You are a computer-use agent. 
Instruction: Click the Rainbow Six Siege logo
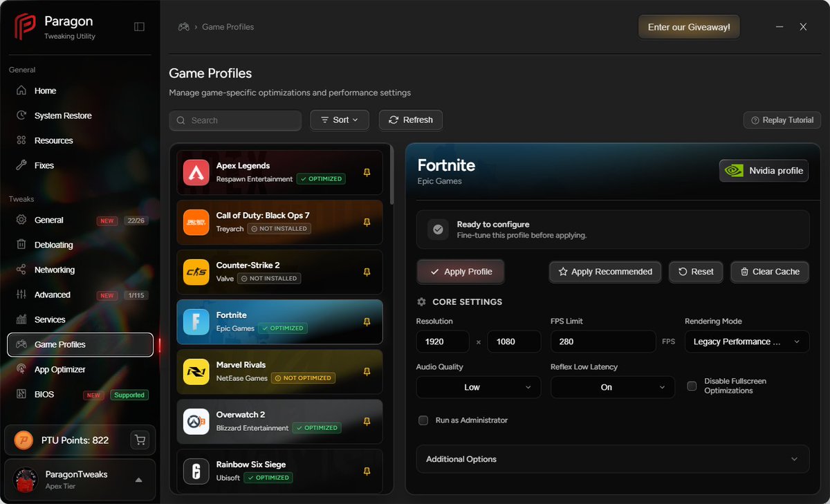(196, 471)
